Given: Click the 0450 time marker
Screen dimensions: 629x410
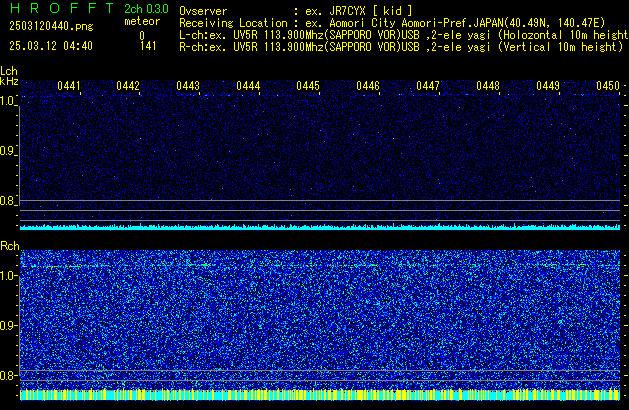Looking at the screenshot, I should click(x=608, y=86).
